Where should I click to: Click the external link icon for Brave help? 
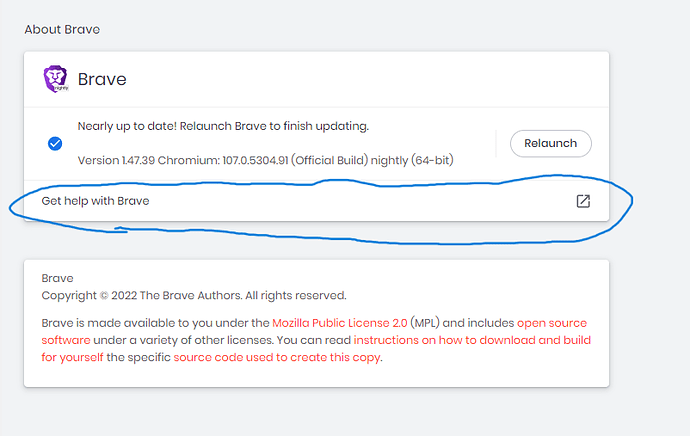pyautogui.click(x=583, y=201)
